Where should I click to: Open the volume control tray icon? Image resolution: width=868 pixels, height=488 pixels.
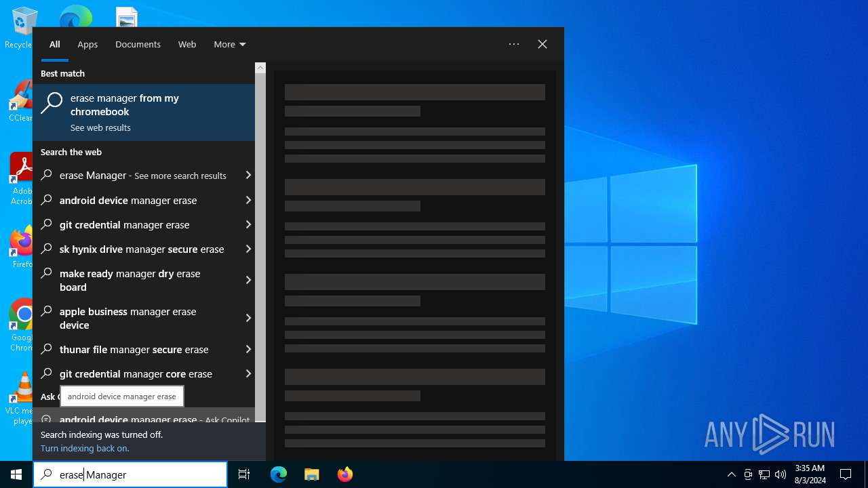pyautogui.click(x=781, y=474)
